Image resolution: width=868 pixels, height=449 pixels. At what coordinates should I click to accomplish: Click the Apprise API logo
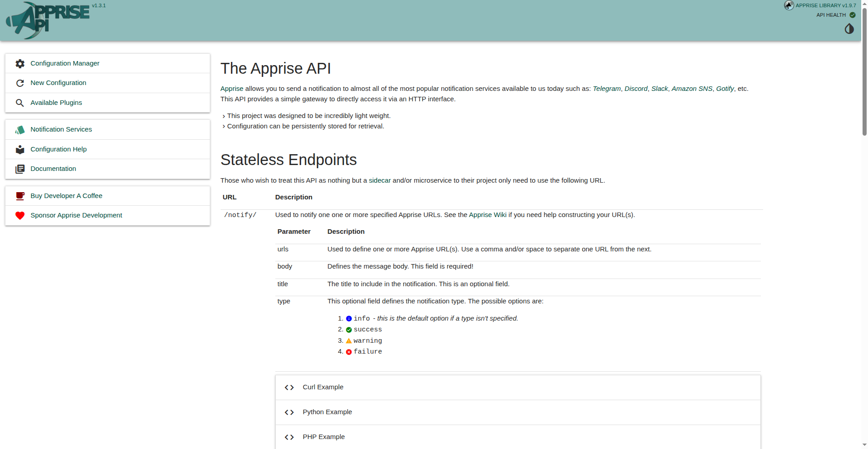pyautogui.click(x=47, y=20)
